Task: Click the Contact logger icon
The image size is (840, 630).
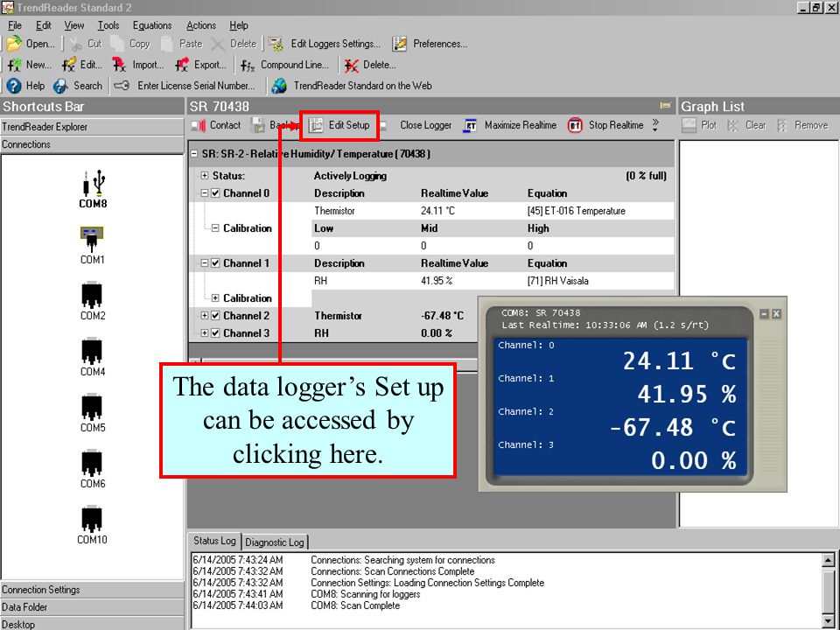Action: (199, 125)
